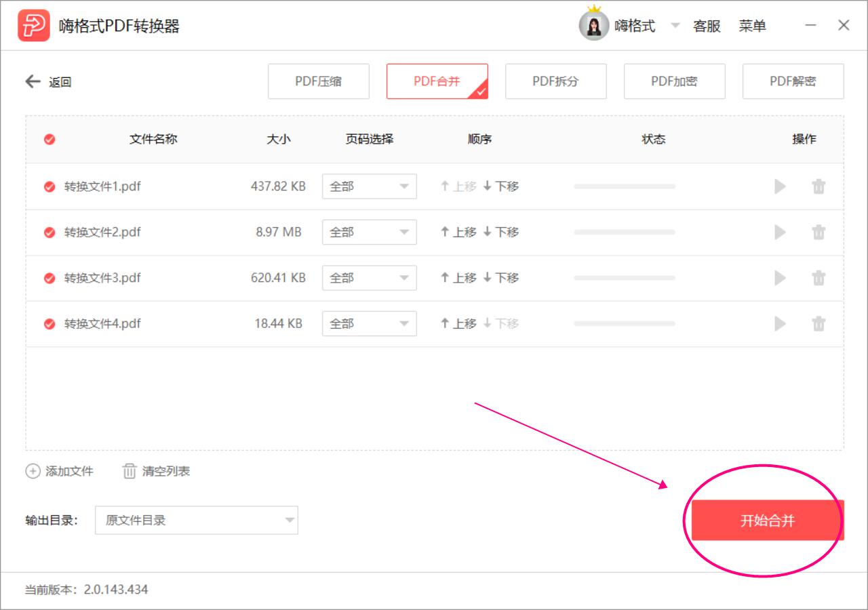Viewport: 868px width, 610px height.
Task: Toggle select-all checkbox in header
Action: [50, 140]
